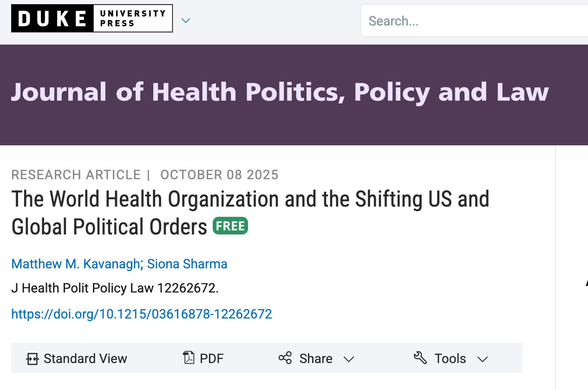Open the Tools menu text label
Image resolution: width=588 pixels, height=390 pixels.
pyautogui.click(x=450, y=359)
